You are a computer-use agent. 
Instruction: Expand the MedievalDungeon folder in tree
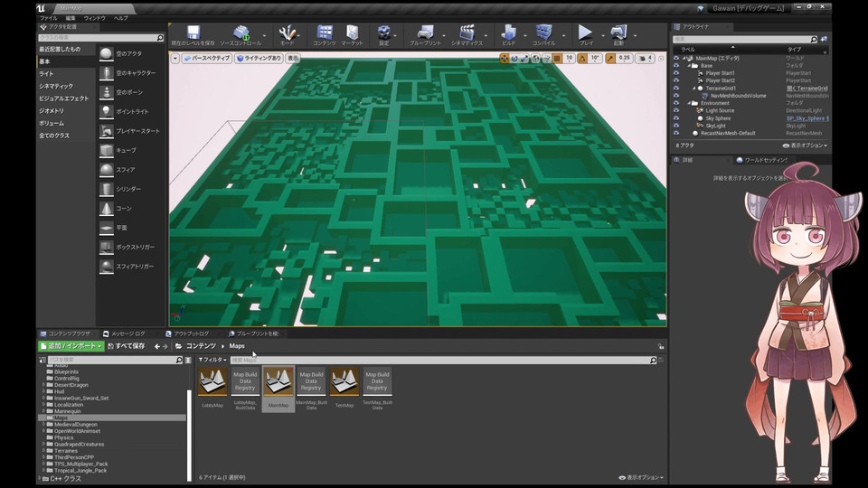point(42,424)
